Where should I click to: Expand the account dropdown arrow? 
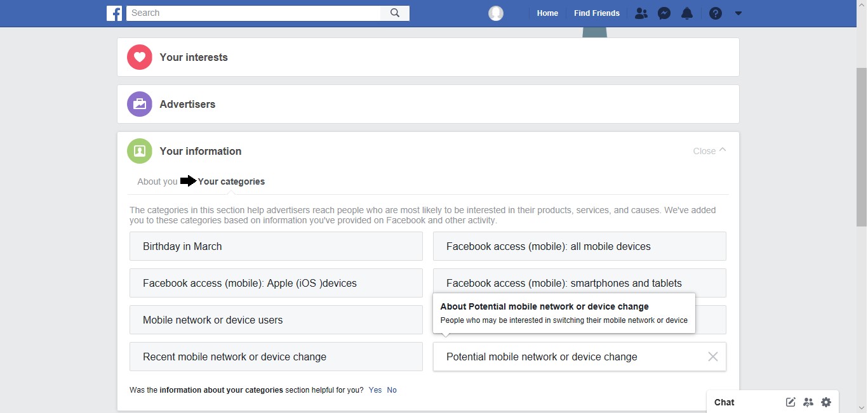click(x=738, y=13)
